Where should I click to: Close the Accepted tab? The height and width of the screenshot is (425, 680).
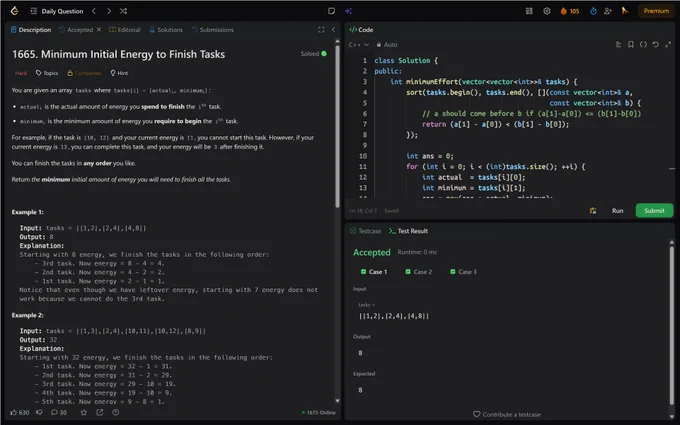click(99, 29)
